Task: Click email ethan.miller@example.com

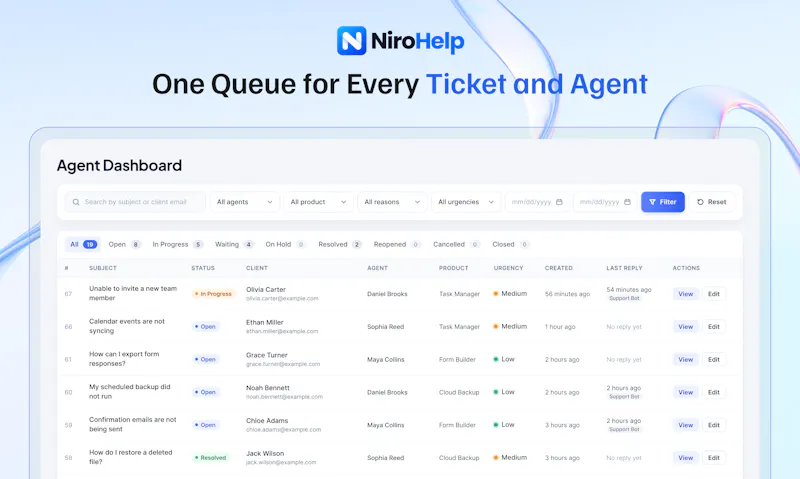Action: [282, 331]
